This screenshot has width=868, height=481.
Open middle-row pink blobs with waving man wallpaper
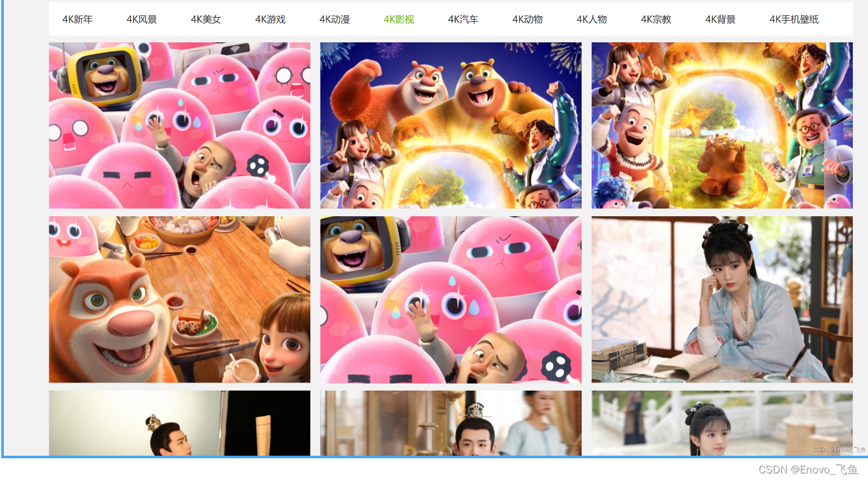(451, 300)
